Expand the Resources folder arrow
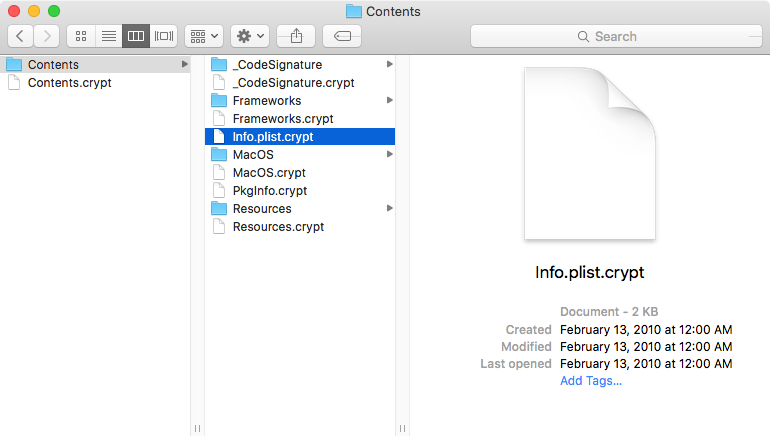 point(389,208)
